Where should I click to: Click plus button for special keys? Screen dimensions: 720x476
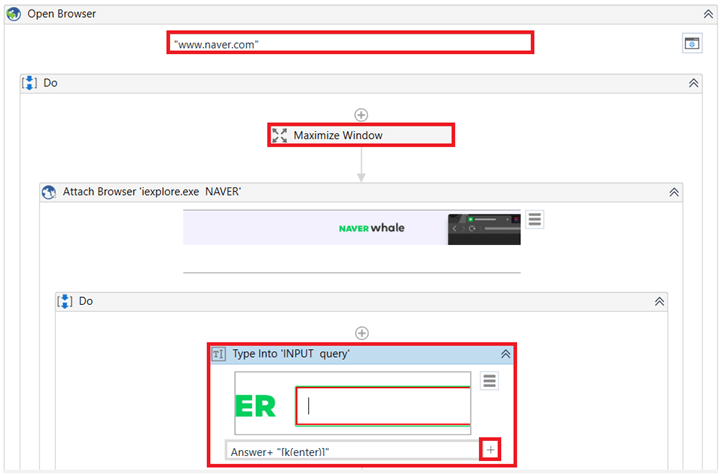[x=490, y=450]
